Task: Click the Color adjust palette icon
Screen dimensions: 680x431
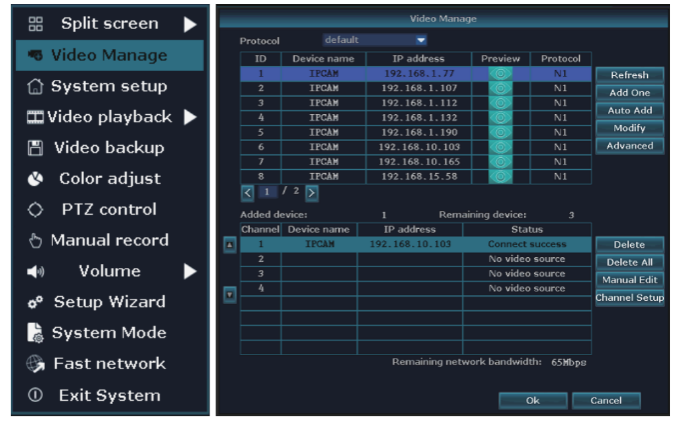Action: click(33, 179)
